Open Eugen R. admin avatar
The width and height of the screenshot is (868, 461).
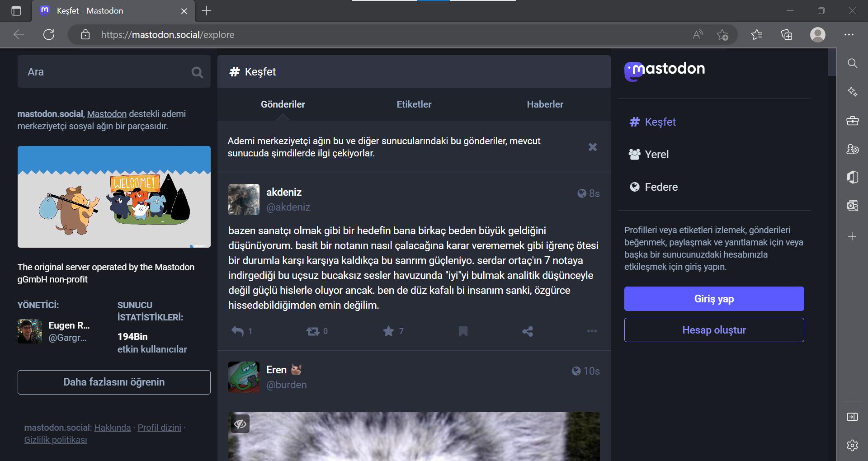[30, 331]
